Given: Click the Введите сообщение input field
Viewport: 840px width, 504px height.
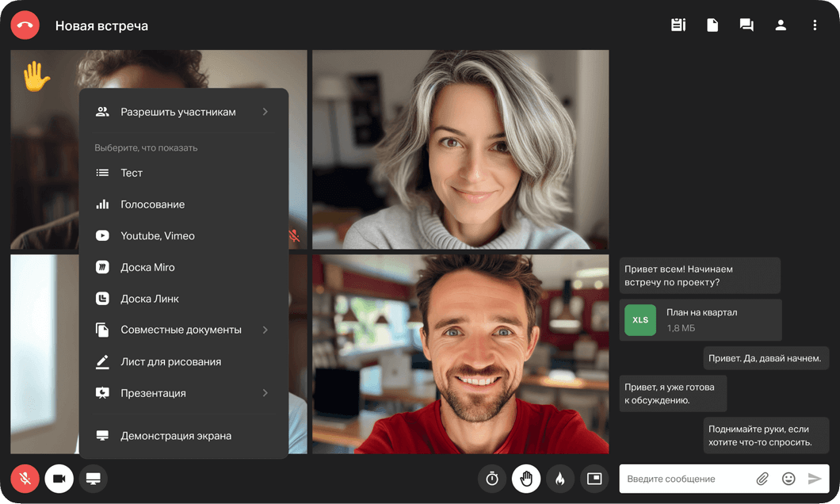Looking at the screenshot, I should [685, 479].
